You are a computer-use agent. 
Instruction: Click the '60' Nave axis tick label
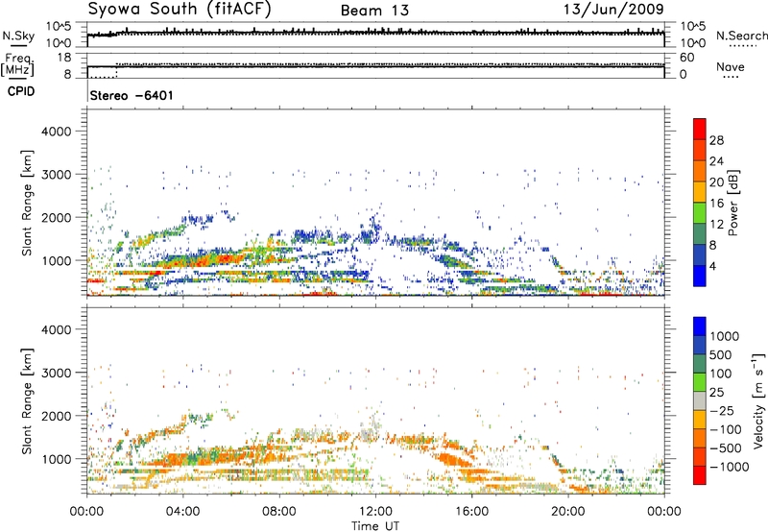click(x=686, y=58)
